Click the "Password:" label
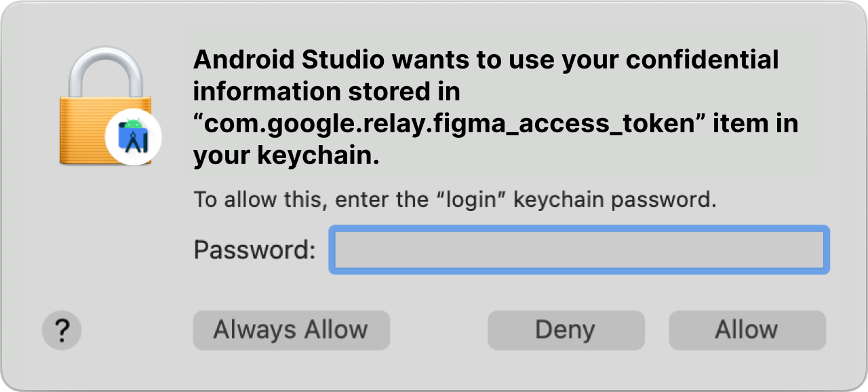 click(255, 250)
